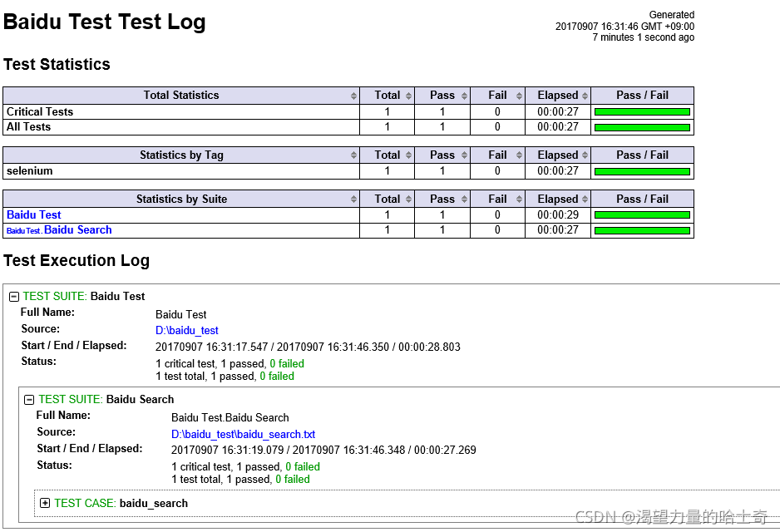Open source link baidu_search.txt
The width and height of the screenshot is (780, 532).
click(244, 435)
